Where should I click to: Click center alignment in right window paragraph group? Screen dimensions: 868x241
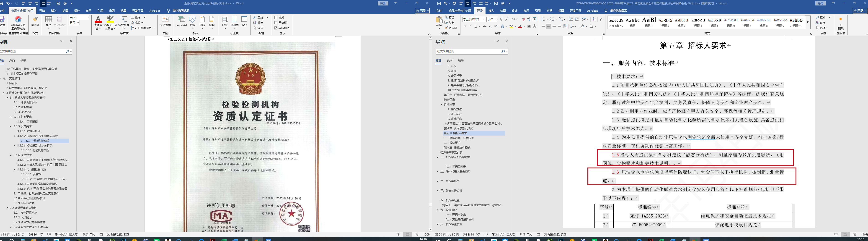(x=549, y=26)
